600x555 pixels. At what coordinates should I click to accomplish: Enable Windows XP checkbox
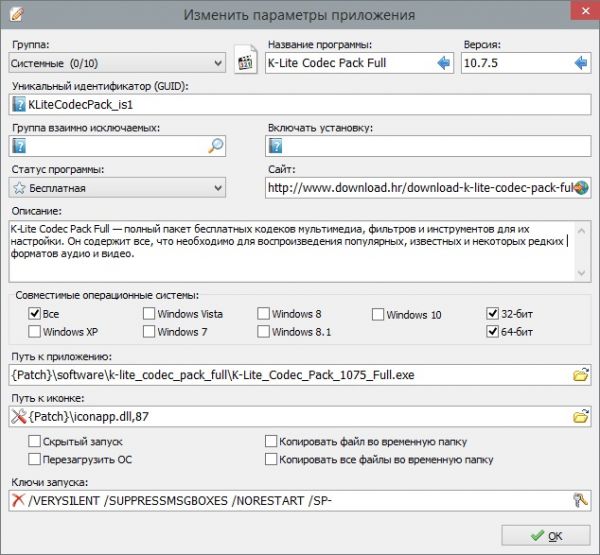click(34, 331)
